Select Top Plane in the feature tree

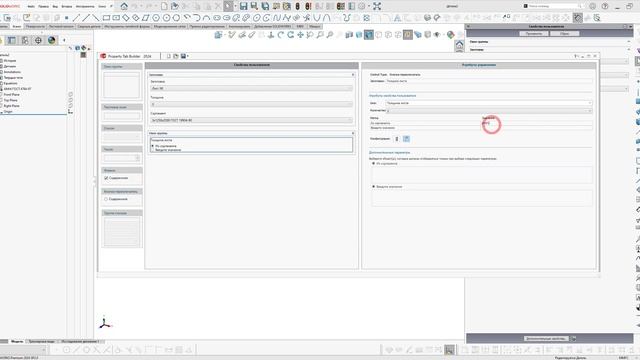[x=11, y=100]
